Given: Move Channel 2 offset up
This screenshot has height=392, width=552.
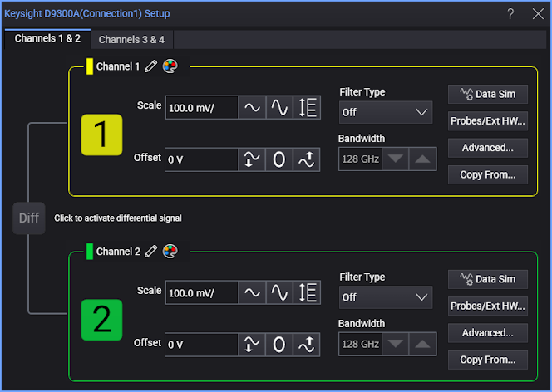Looking at the screenshot, I should tap(307, 344).
